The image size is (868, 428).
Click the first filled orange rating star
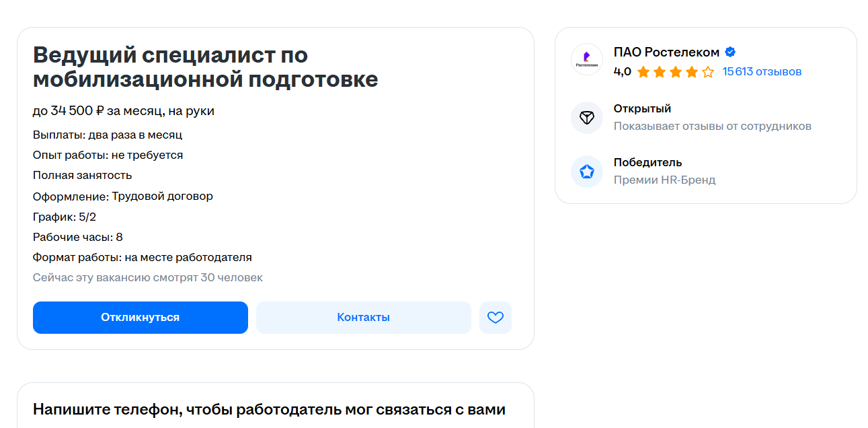pyautogui.click(x=643, y=72)
